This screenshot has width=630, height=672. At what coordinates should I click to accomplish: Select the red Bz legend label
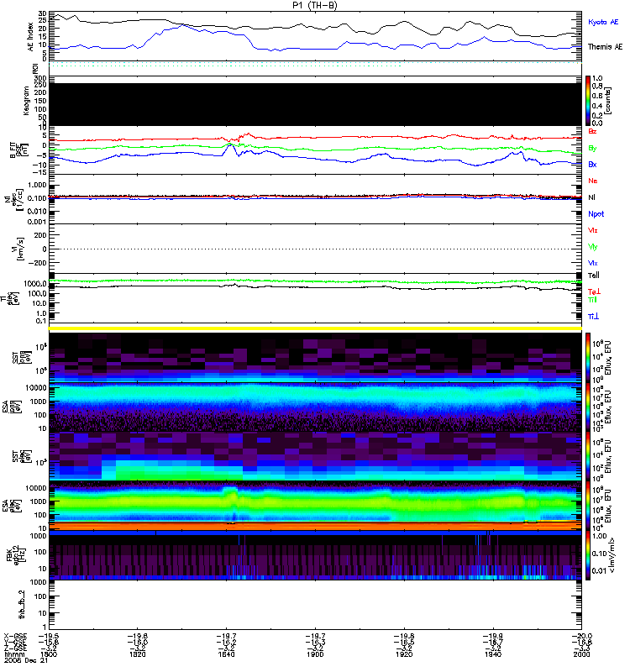[592, 131]
